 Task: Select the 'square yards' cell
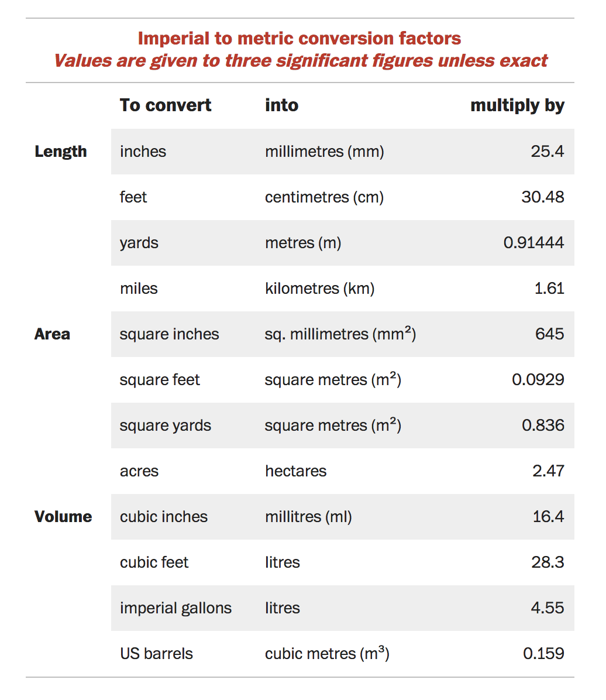click(165, 426)
